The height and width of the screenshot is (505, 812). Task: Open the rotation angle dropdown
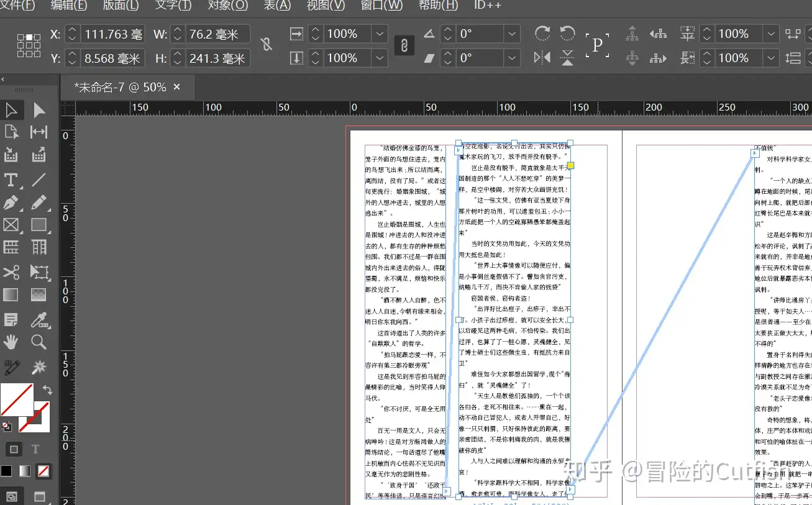512,34
